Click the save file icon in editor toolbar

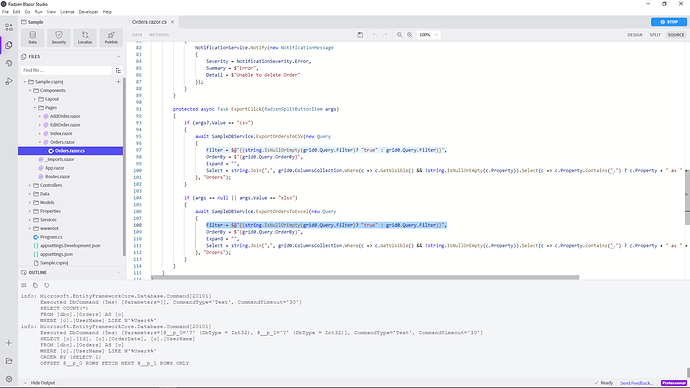[x=360, y=35]
